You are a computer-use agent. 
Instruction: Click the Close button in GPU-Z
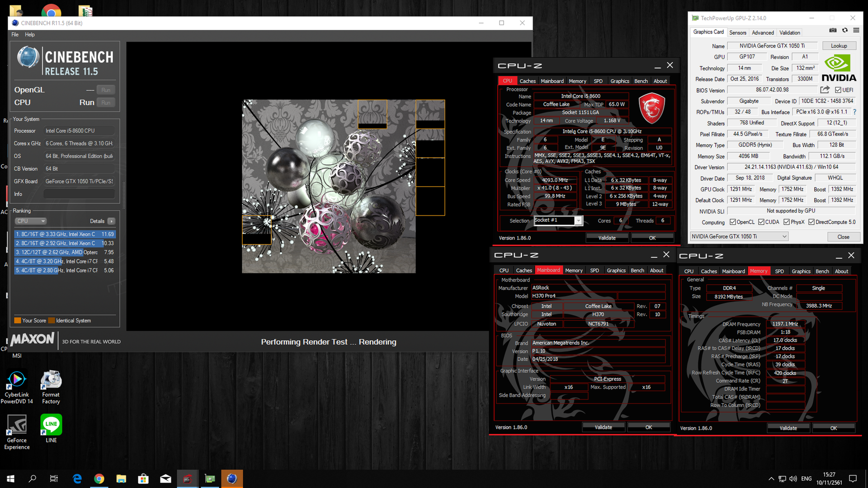(x=843, y=237)
